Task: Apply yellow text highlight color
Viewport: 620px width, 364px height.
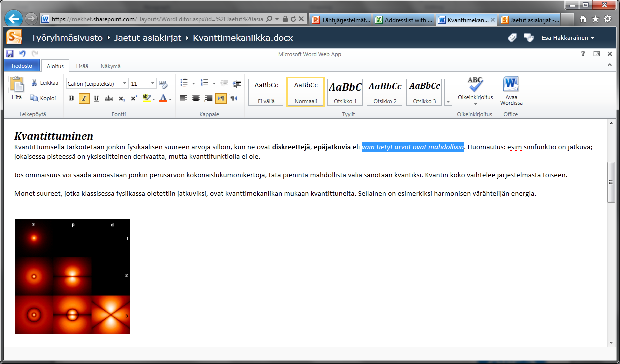Action: (x=146, y=98)
